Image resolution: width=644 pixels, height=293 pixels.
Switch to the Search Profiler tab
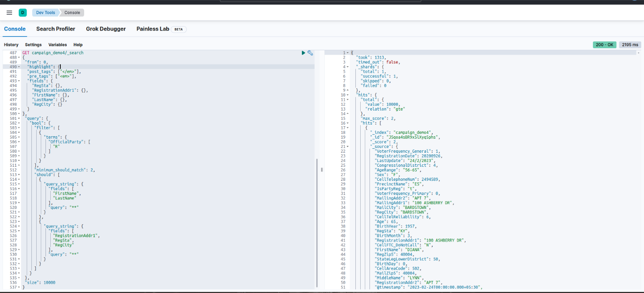[56, 29]
